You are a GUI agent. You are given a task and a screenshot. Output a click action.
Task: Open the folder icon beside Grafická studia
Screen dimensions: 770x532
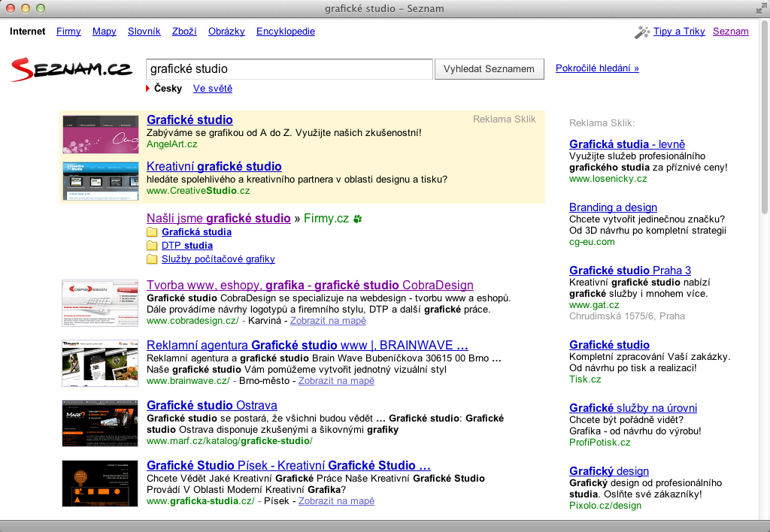[152, 232]
